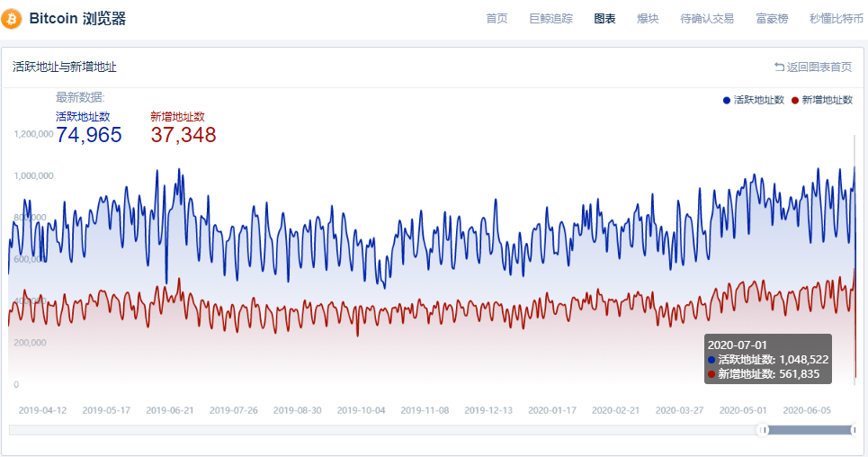
Task: Click the 2019-12-13 x-axis date
Action: 488,410
